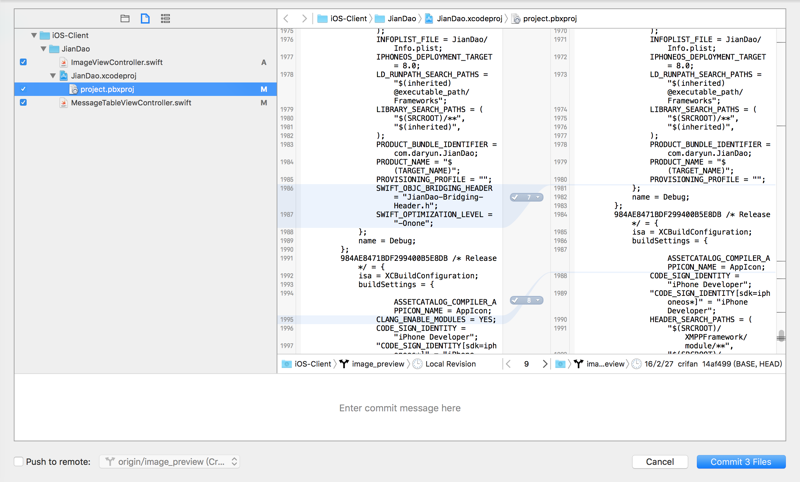Open change 8 dropdown arrow in gutter
800x482 pixels.
click(538, 300)
